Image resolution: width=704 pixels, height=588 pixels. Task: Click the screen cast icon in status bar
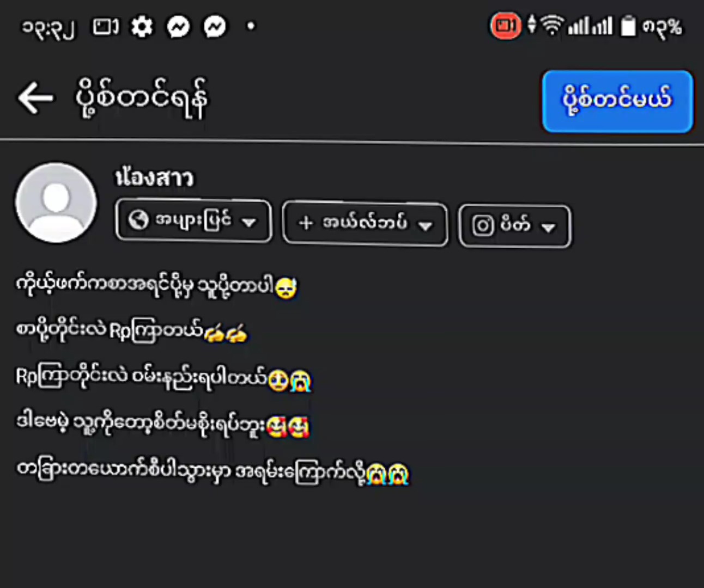pyautogui.click(x=105, y=27)
